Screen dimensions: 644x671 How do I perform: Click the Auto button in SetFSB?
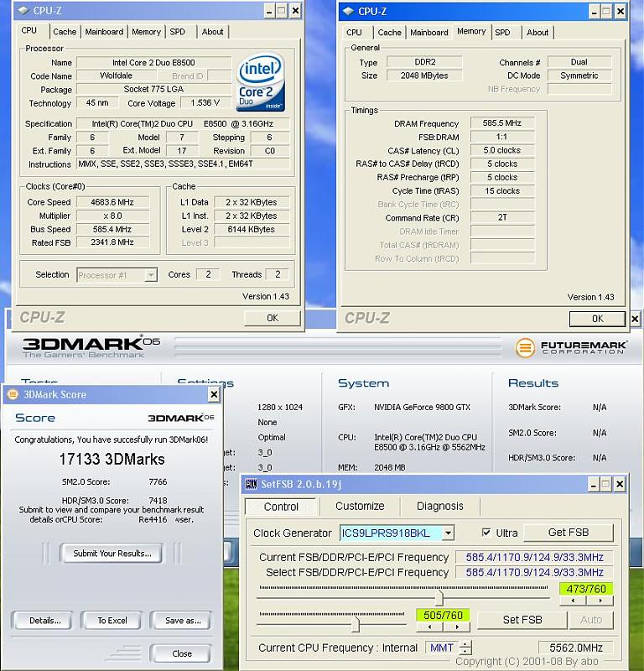[x=591, y=620]
